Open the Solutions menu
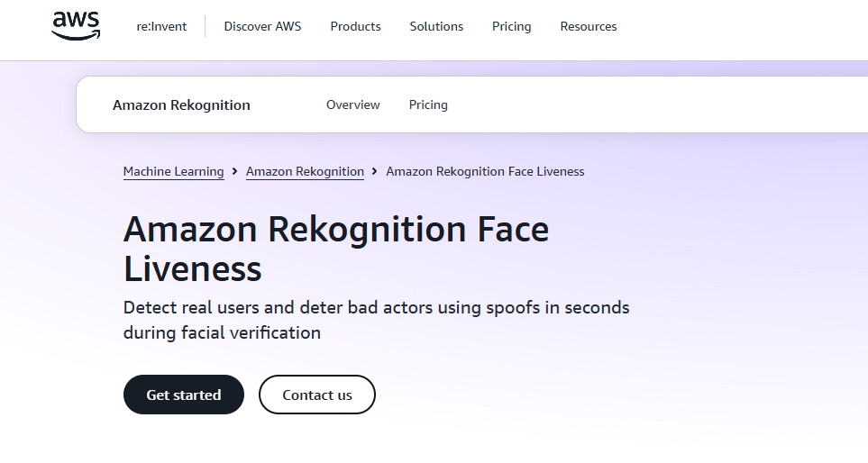Viewport: 868px width, 463px height. (436, 26)
